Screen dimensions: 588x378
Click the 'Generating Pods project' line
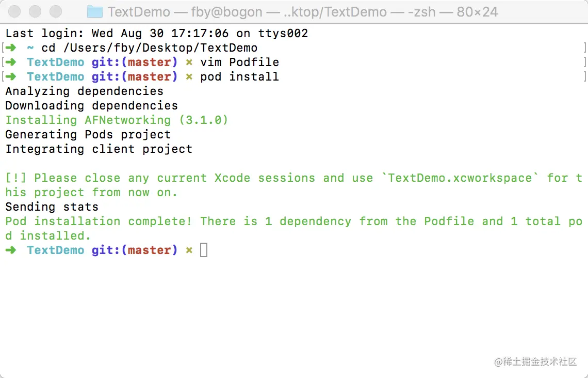[88, 135]
